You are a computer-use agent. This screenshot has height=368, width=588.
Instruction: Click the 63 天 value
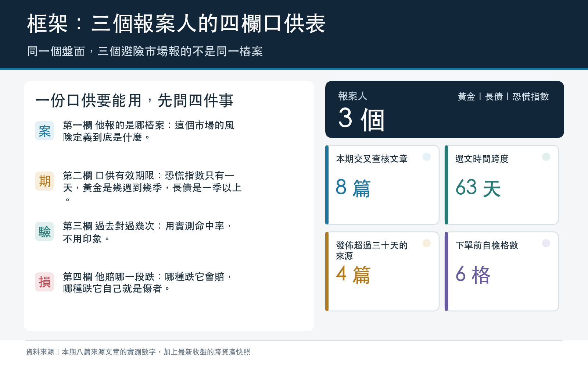point(478,188)
